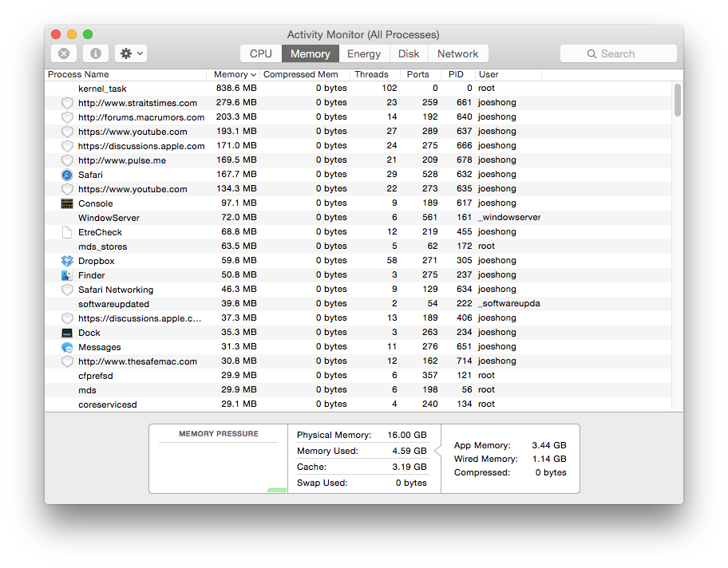Viewport: 728px width, 568px height.
Task: Click the Console app icon
Action: [67, 203]
